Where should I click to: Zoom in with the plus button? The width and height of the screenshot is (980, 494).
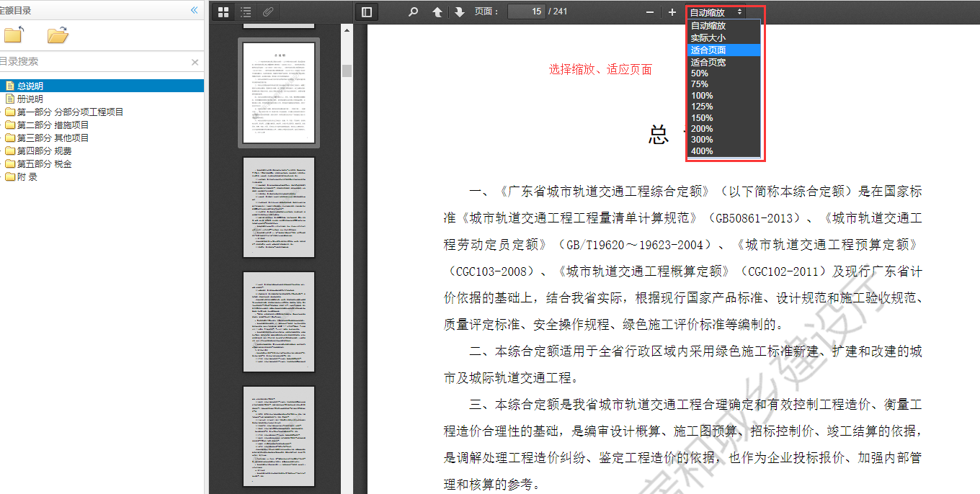click(x=672, y=12)
